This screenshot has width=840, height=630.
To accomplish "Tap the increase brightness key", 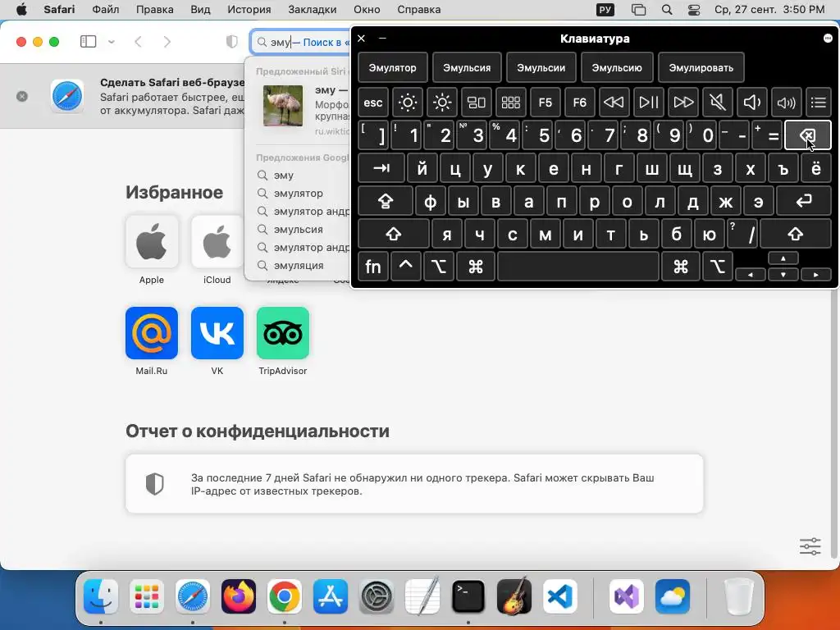I will [x=442, y=102].
